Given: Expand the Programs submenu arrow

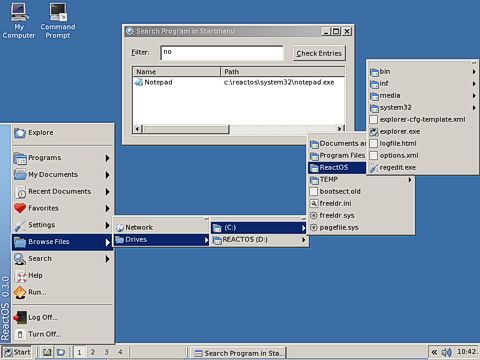Looking at the screenshot, I should coord(107,158).
